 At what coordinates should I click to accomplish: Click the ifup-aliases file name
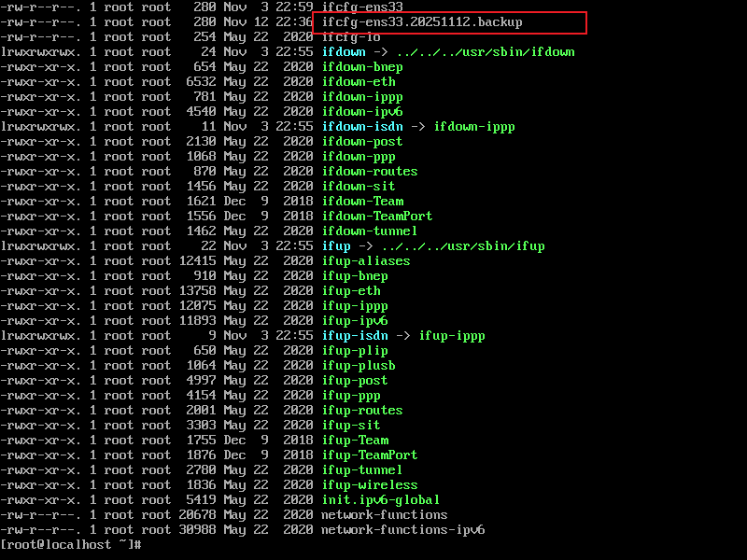[366, 261]
